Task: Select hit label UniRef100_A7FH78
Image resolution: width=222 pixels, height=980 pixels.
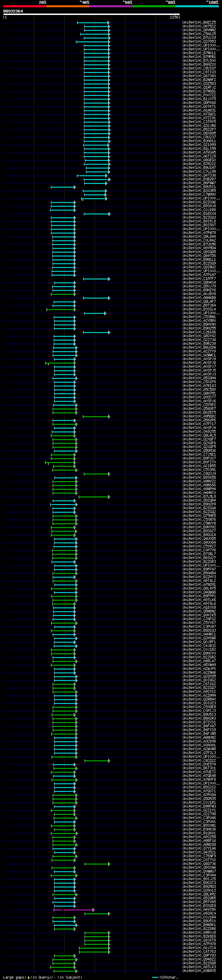Action: (x=199, y=944)
